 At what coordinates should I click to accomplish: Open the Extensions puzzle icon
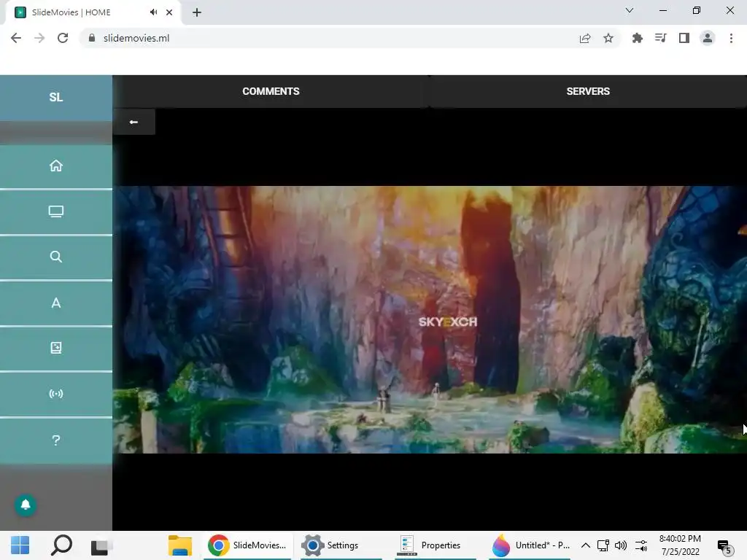click(x=637, y=38)
